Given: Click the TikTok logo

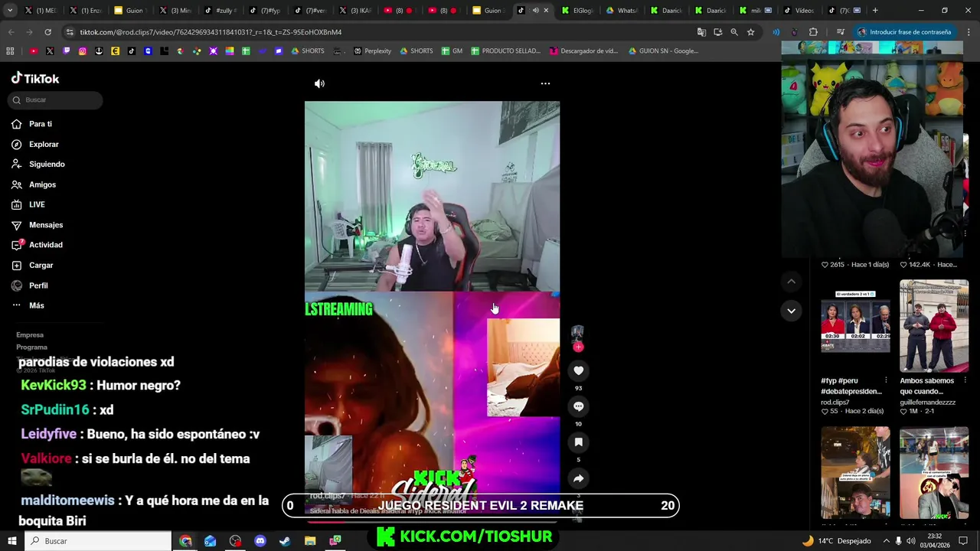Looking at the screenshot, I should pyautogui.click(x=34, y=78).
